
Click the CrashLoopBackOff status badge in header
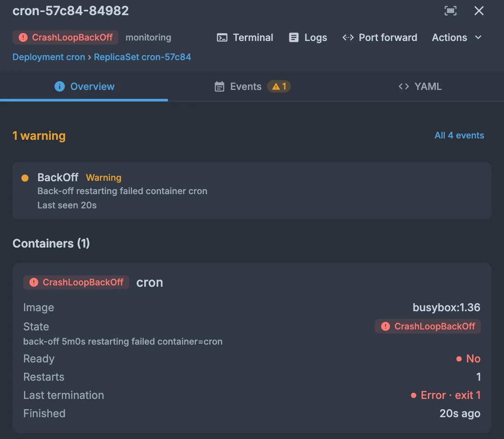(65, 37)
